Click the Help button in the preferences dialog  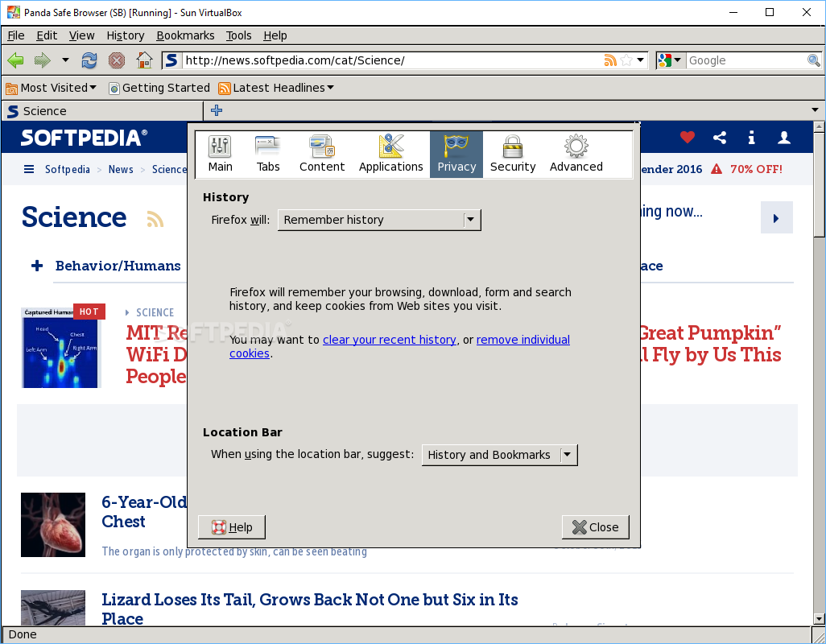[232, 527]
